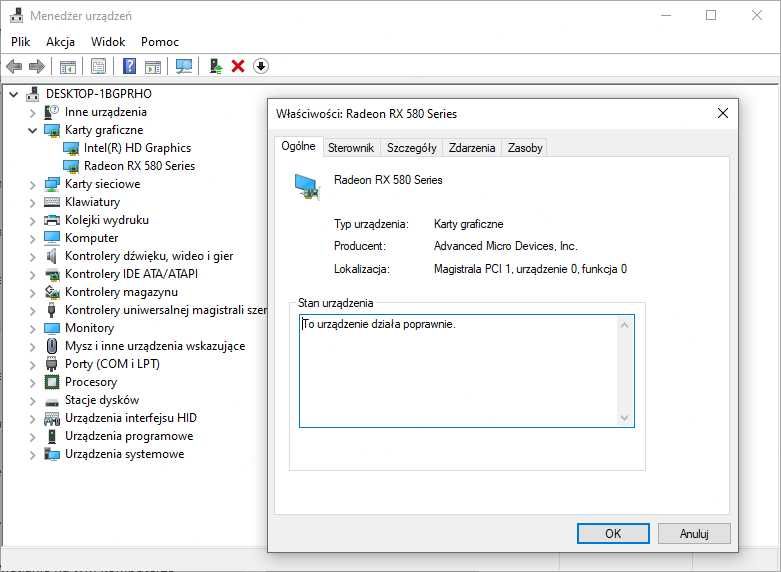Click the Forward arrow toolbar icon
Viewport: 781px width, 572px height.
pos(37,66)
